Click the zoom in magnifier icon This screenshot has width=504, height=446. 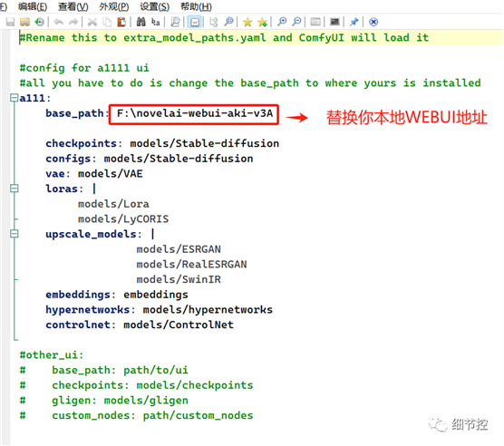click(x=282, y=22)
